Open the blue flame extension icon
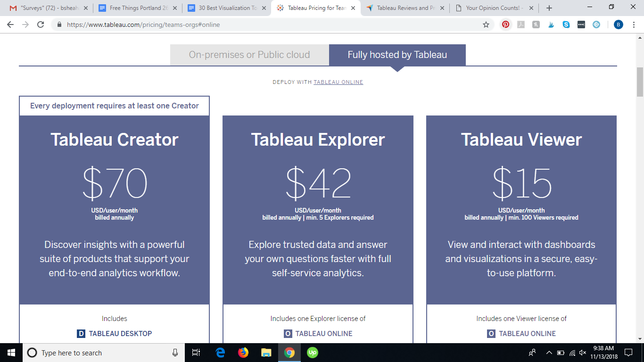The height and width of the screenshot is (362, 644). (551, 25)
